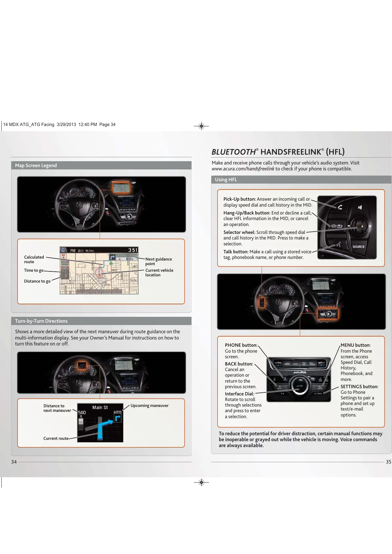Image resolution: width=392 pixels, height=554 pixels.
Task: Click the 'SETTINGS button:' bold text
Action: (x=359, y=387)
